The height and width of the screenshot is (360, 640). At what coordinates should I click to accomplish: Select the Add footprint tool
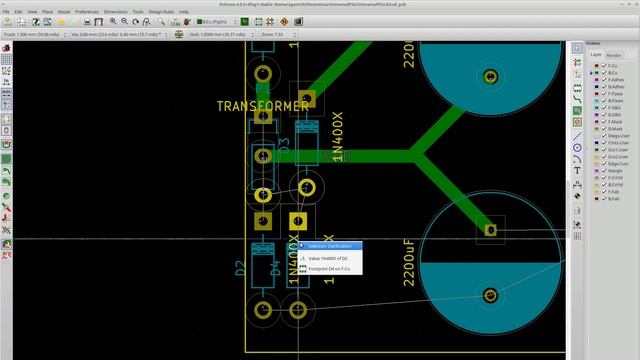[577, 87]
